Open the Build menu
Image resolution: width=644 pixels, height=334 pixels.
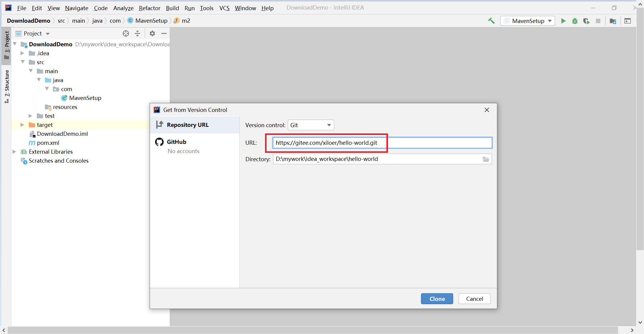pos(172,8)
